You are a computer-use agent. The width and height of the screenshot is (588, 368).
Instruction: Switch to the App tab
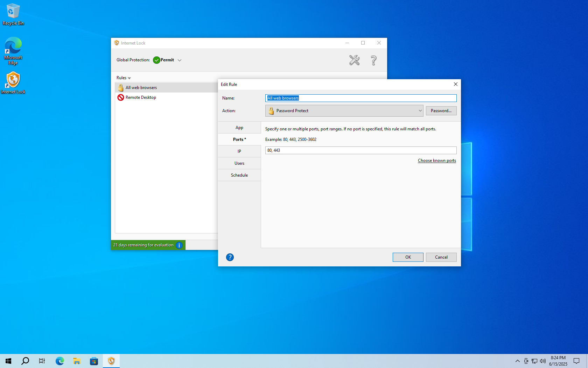click(239, 127)
